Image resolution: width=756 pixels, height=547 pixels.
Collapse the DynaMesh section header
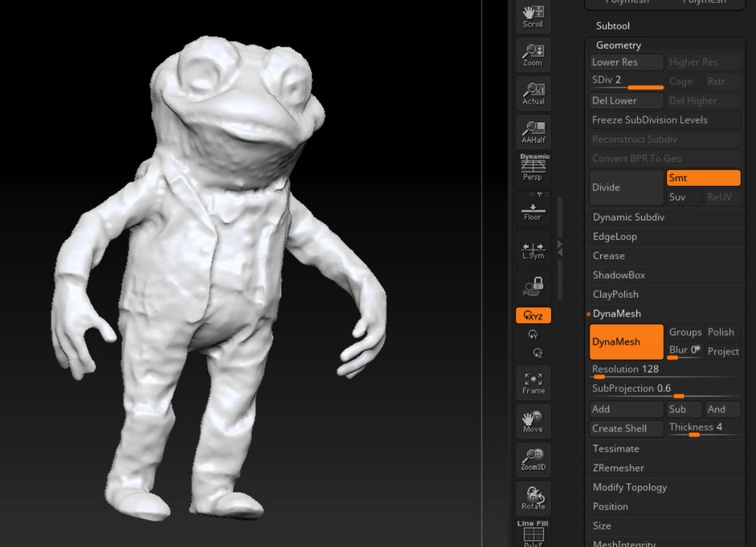(x=617, y=314)
